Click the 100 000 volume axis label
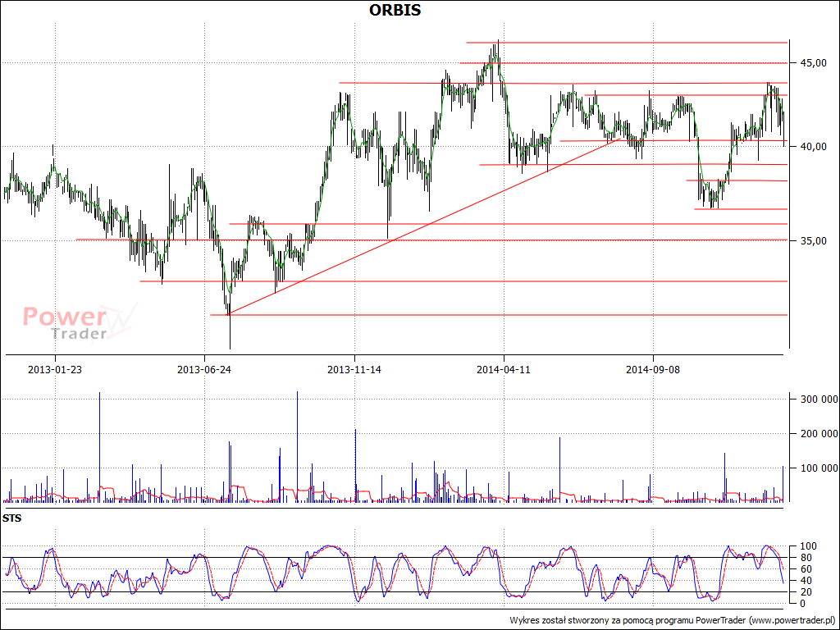 [819, 468]
